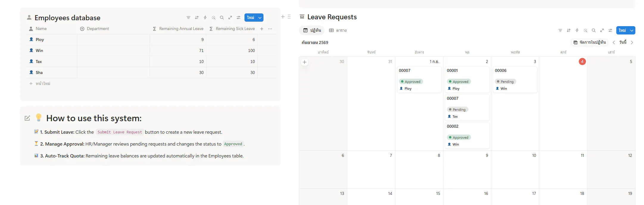Go to next month in calendar
Image resolution: width=644 pixels, height=205 pixels.
(632, 42)
